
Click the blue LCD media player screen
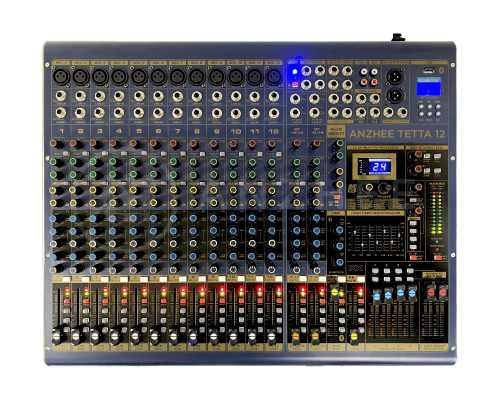429,87
